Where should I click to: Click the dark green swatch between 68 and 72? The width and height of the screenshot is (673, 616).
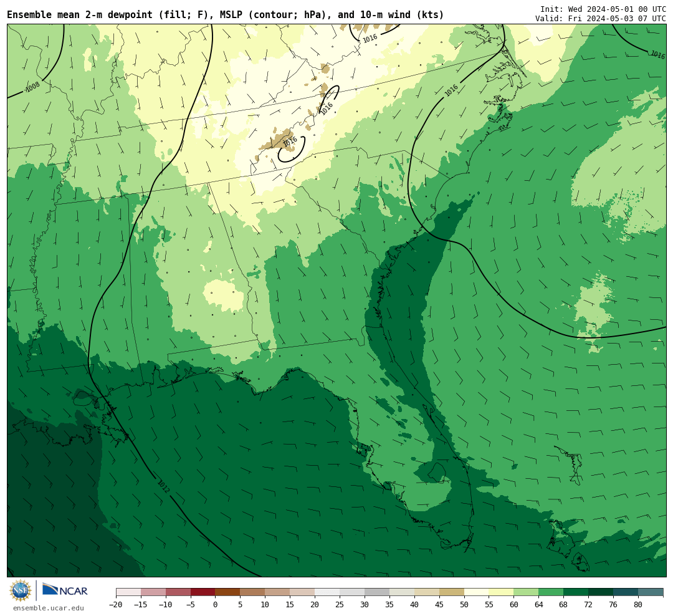coord(576,592)
